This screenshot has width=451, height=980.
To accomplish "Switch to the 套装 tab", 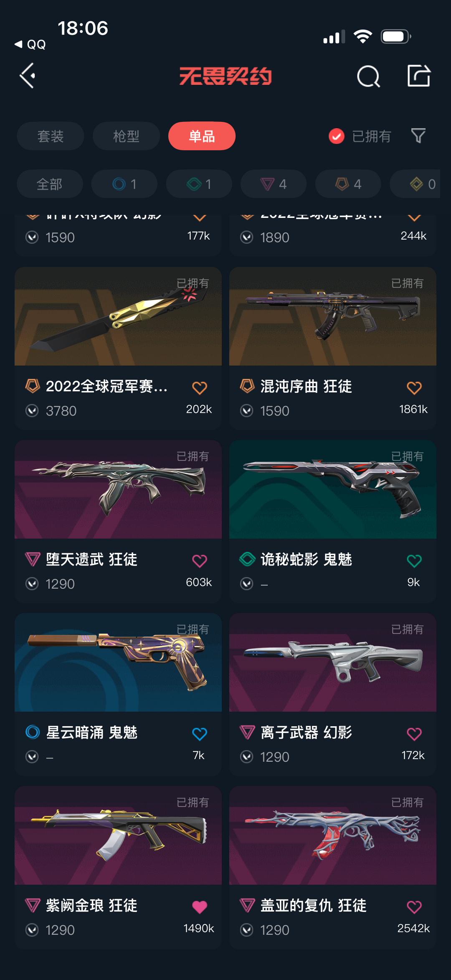I will (x=51, y=136).
